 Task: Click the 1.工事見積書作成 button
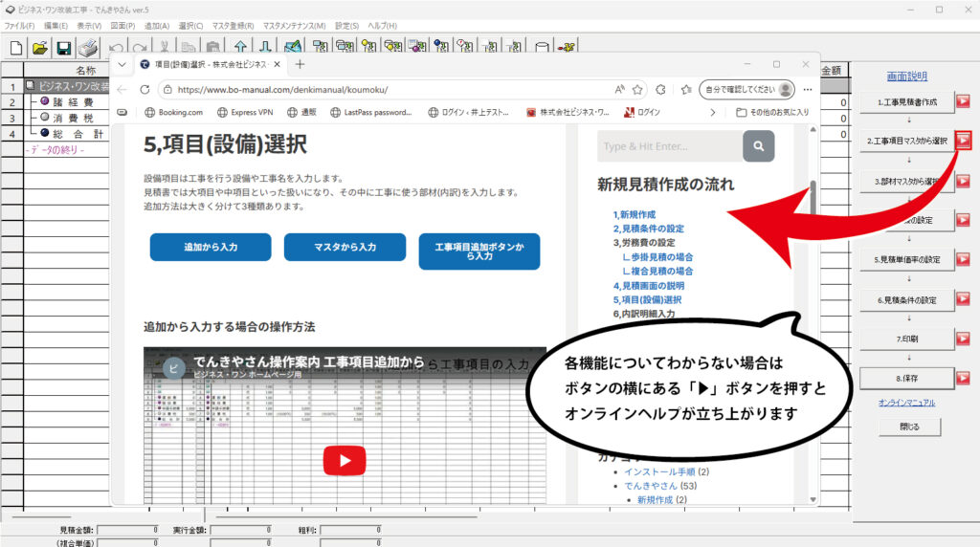point(907,101)
